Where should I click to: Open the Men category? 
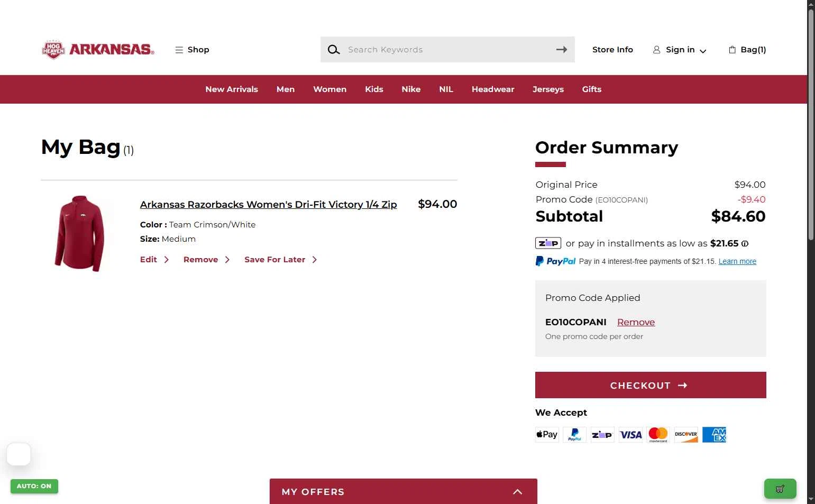tap(286, 89)
